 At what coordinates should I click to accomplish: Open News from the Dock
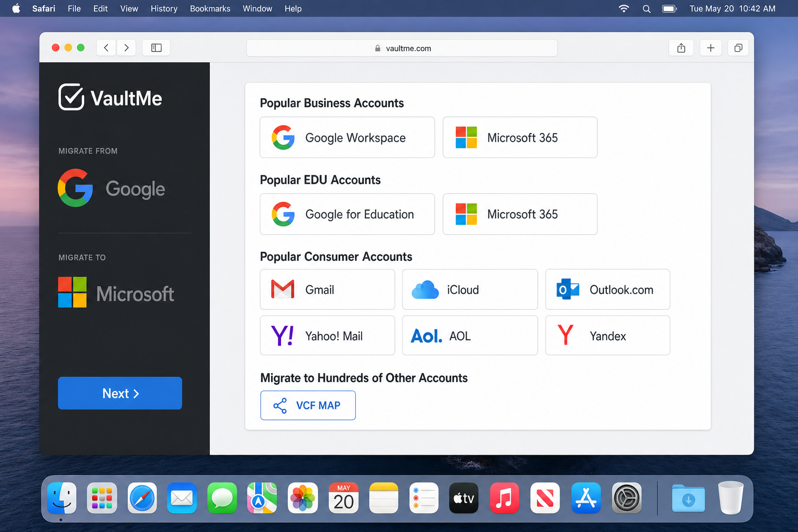click(x=545, y=498)
